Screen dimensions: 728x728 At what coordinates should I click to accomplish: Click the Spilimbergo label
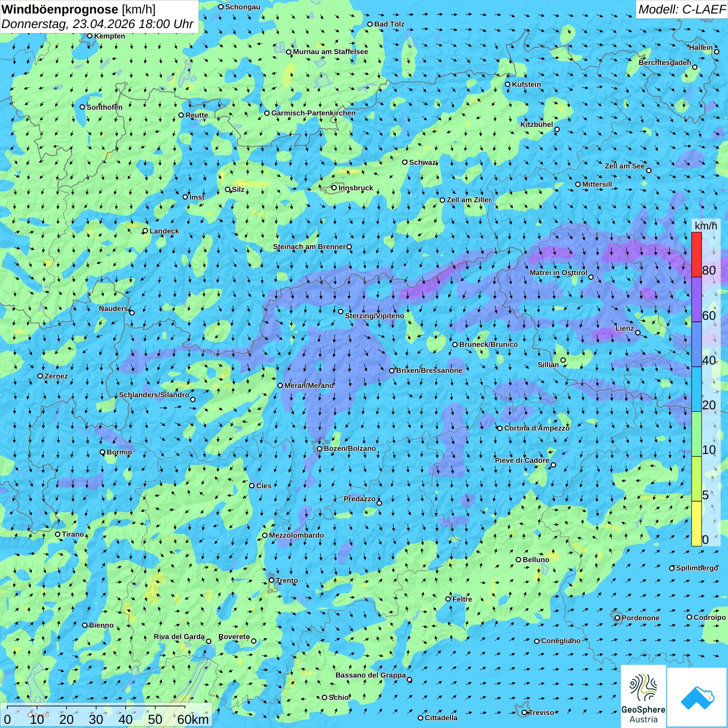(697, 568)
